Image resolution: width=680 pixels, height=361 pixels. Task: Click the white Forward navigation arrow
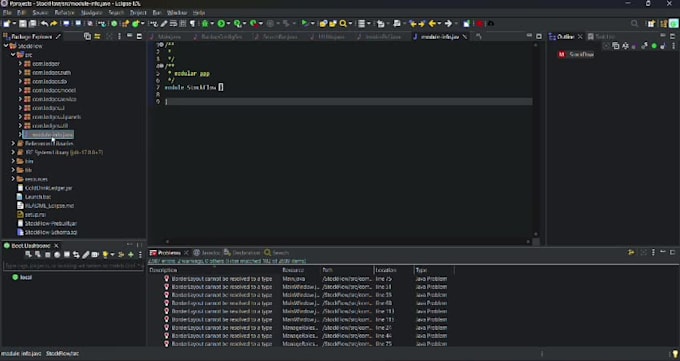(x=448, y=24)
